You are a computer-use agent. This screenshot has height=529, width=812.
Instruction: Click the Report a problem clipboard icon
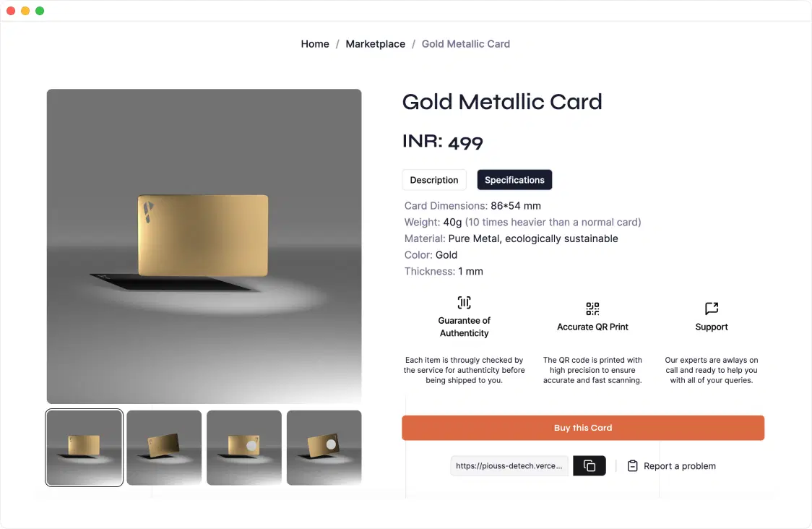(x=633, y=466)
